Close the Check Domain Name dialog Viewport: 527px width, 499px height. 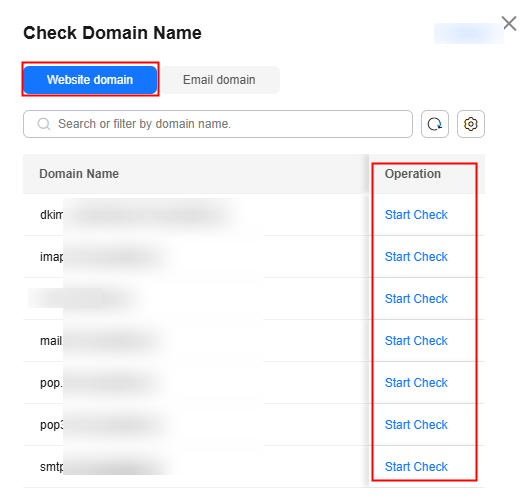point(510,24)
